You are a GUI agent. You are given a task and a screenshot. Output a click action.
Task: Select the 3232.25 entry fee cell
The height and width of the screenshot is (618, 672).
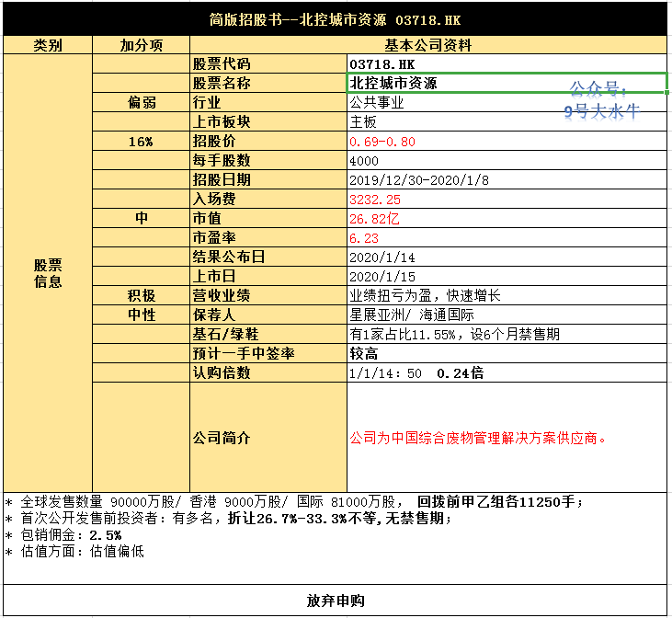(x=507, y=199)
